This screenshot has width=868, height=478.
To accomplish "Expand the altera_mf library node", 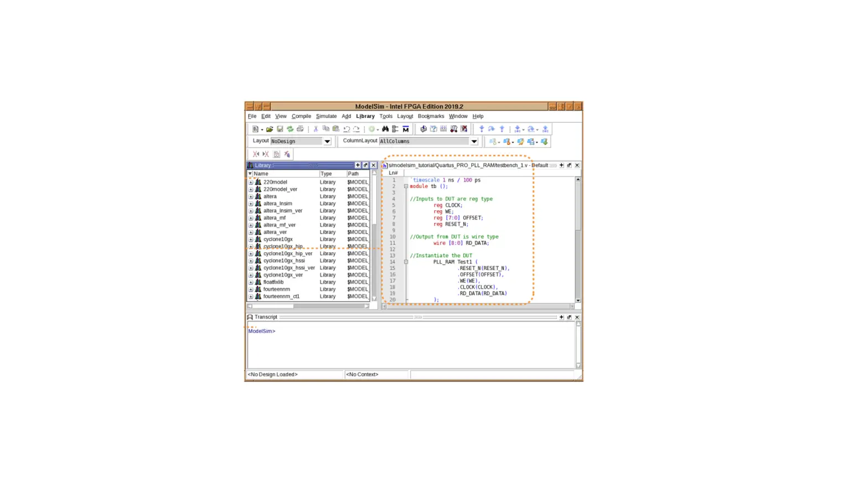I will pos(251,218).
